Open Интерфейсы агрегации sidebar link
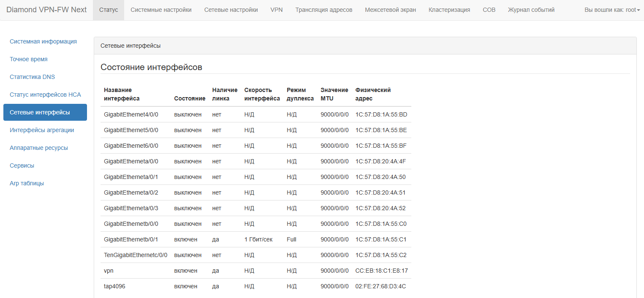The width and height of the screenshot is (644, 298). pyautogui.click(x=42, y=130)
